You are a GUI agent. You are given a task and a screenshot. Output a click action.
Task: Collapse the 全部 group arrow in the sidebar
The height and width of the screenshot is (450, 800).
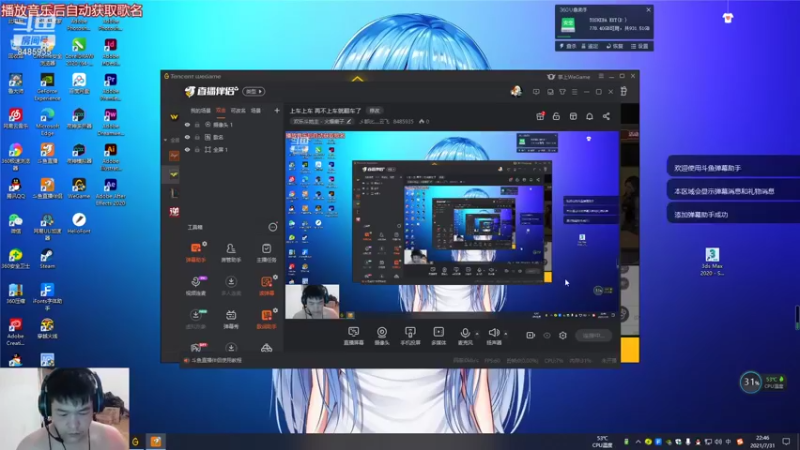(x=165, y=140)
